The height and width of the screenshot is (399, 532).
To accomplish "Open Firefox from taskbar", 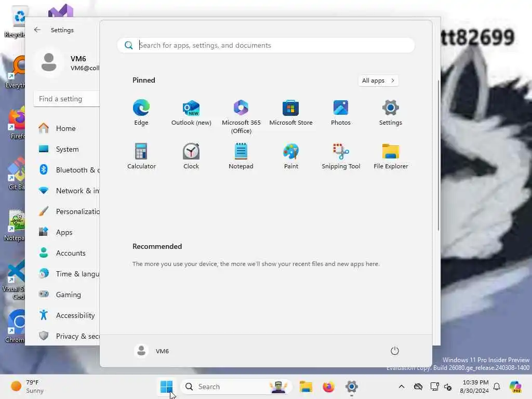I will (x=328, y=387).
